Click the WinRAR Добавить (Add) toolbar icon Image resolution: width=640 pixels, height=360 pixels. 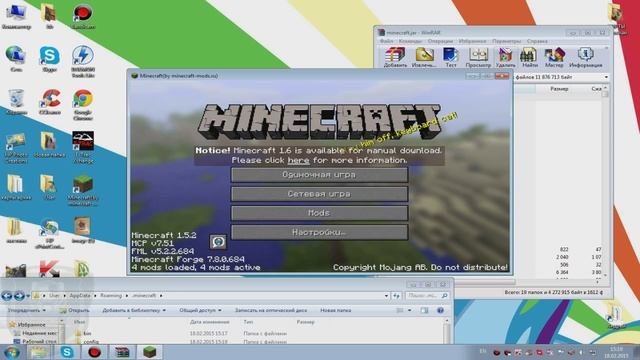coord(395,57)
